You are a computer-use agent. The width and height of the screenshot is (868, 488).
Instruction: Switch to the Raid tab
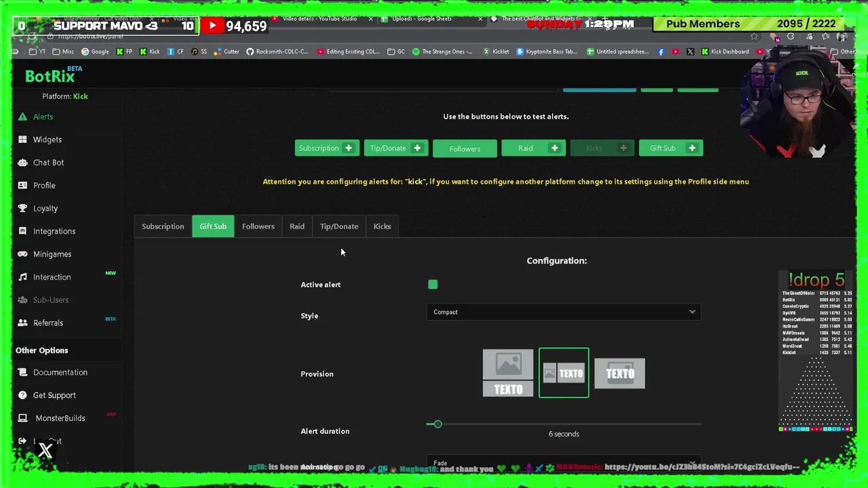pyautogui.click(x=297, y=226)
